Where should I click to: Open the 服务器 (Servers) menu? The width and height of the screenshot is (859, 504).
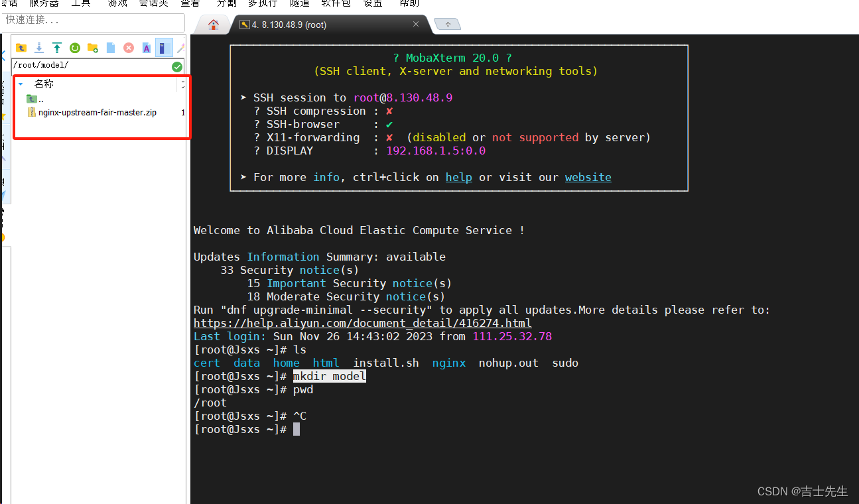44,3
